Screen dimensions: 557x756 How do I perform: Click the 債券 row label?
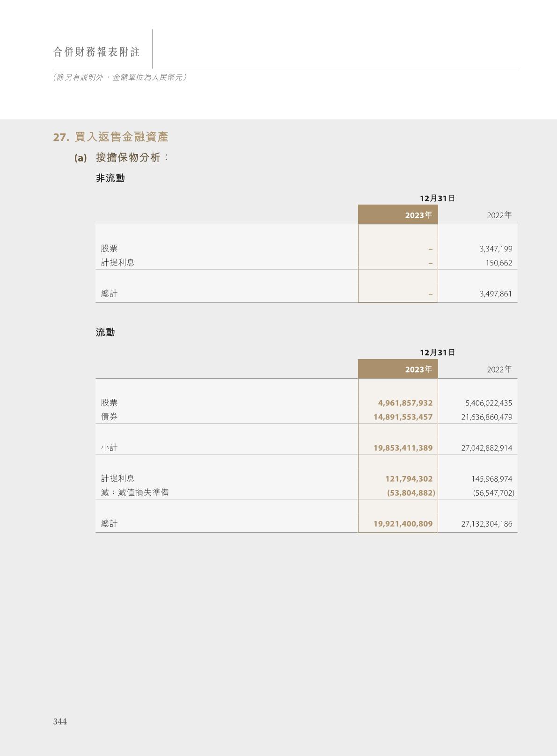point(110,417)
